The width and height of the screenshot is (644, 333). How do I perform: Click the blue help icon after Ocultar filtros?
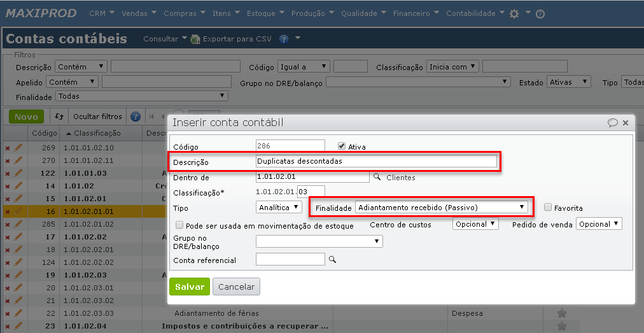point(136,117)
